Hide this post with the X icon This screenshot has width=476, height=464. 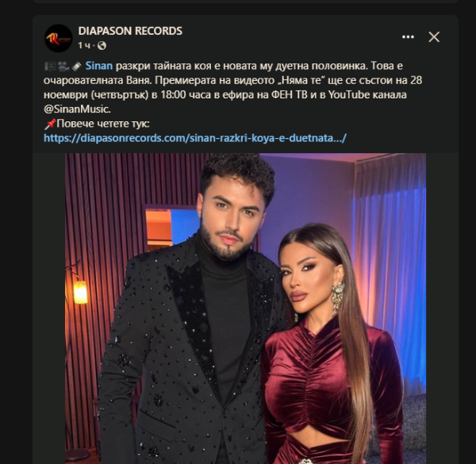[x=434, y=37]
